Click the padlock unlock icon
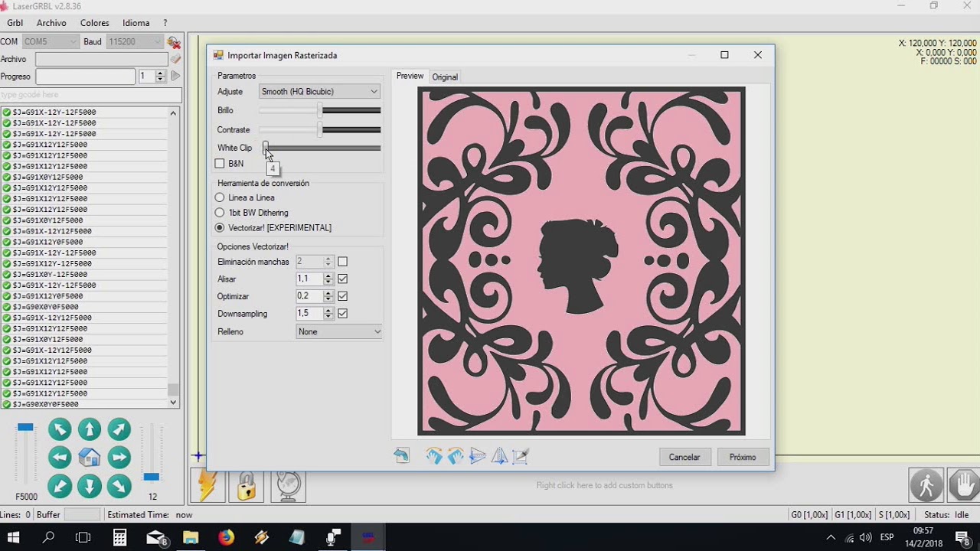 click(247, 485)
